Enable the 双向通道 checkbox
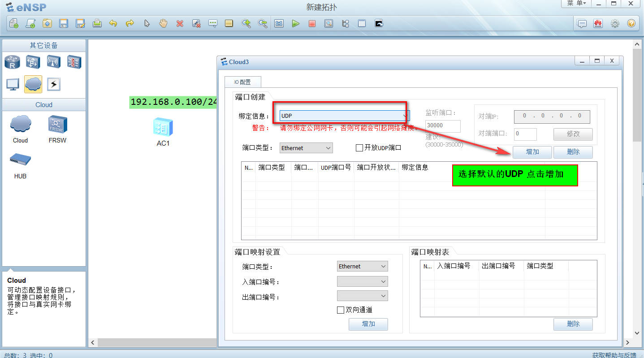This screenshot has width=644, height=358. click(341, 310)
